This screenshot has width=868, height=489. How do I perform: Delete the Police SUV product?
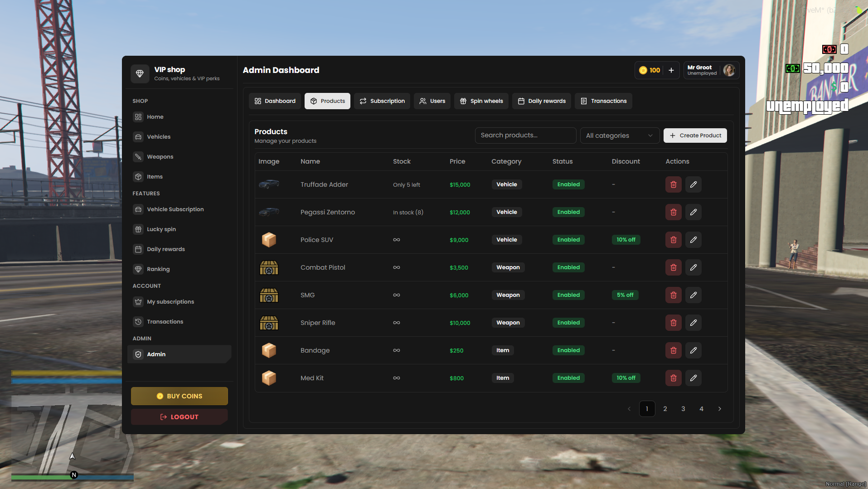[673, 240]
